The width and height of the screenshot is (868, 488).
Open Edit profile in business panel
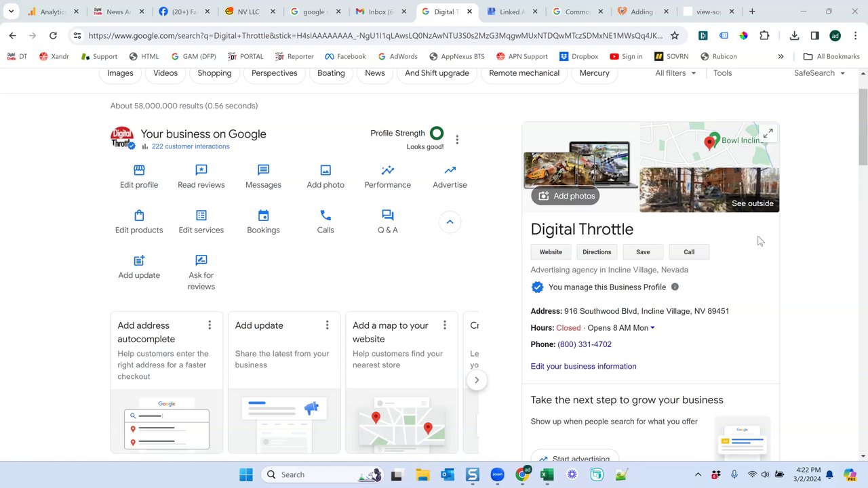(139, 176)
